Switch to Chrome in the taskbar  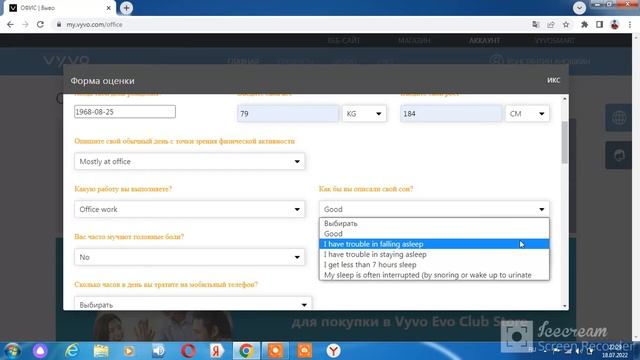tap(246, 351)
